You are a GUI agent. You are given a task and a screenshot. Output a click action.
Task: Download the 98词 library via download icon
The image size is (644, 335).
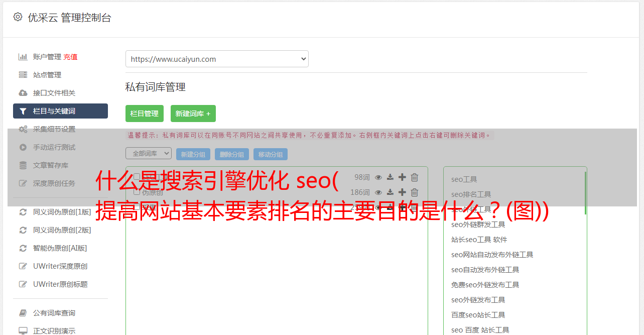390,177
